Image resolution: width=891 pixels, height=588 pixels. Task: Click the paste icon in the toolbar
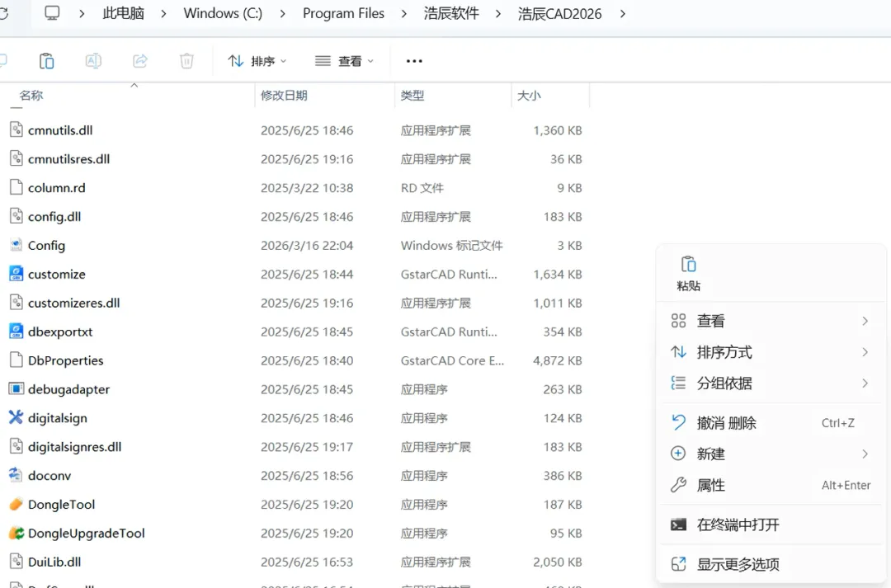pyautogui.click(x=46, y=61)
